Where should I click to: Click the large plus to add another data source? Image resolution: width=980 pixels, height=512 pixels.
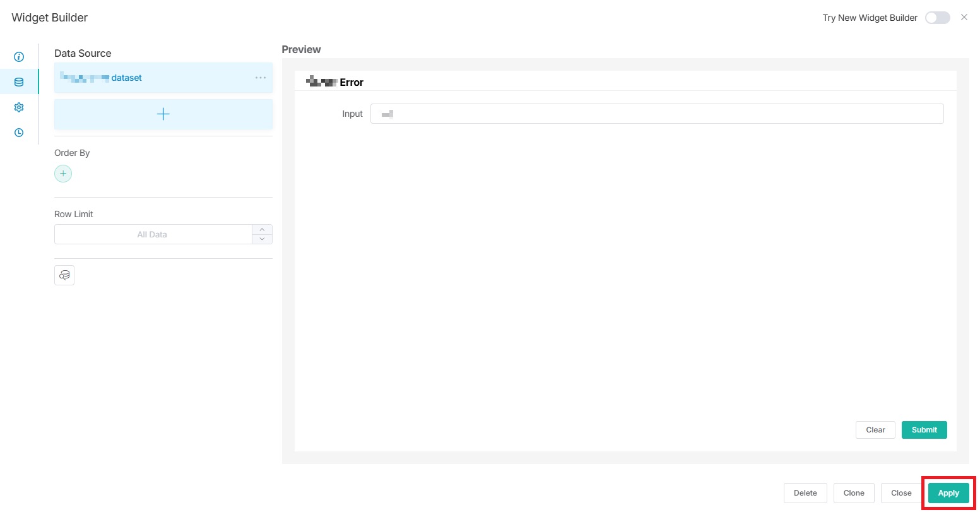[x=163, y=114]
